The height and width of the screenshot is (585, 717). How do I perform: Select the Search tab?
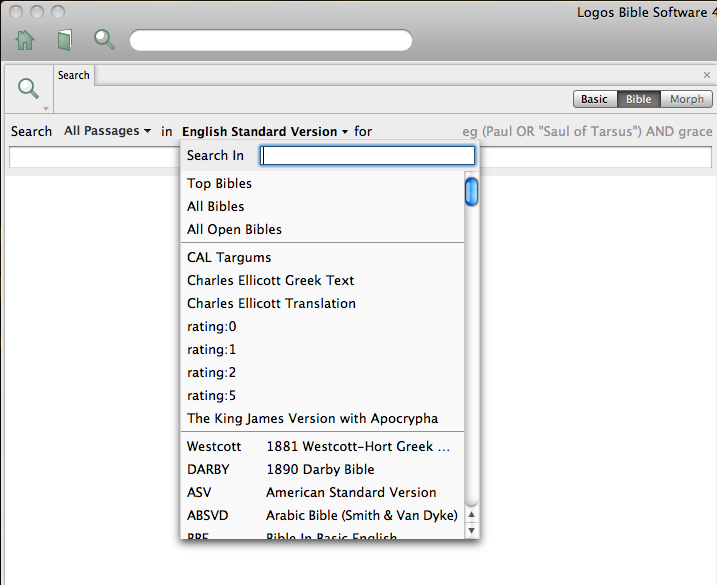74,75
